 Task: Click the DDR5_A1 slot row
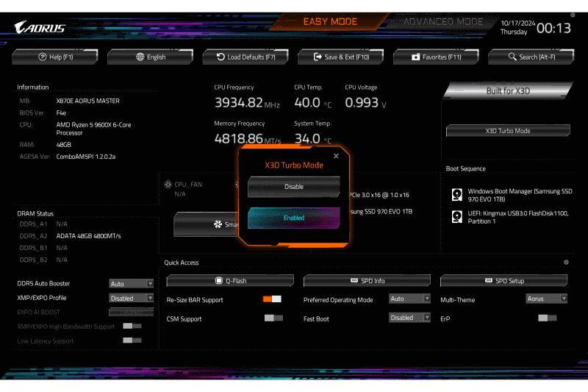[43, 224]
